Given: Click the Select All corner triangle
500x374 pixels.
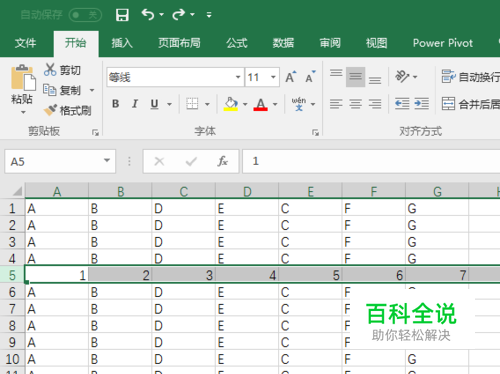Looking at the screenshot, I should 17,191.
